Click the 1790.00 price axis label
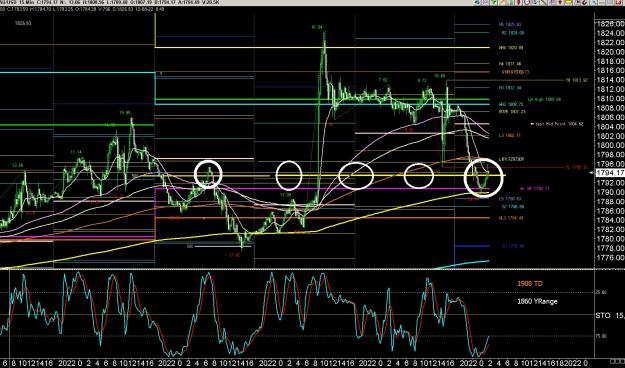This screenshot has width=625, height=368. (x=610, y=192)
